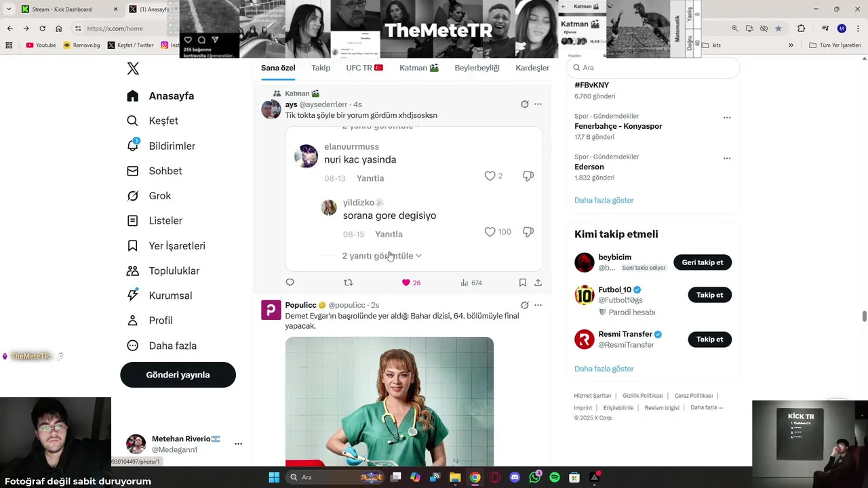Toggle like on ays post showing 26
This screenshot has width=868, height=488.
[411, 283]
